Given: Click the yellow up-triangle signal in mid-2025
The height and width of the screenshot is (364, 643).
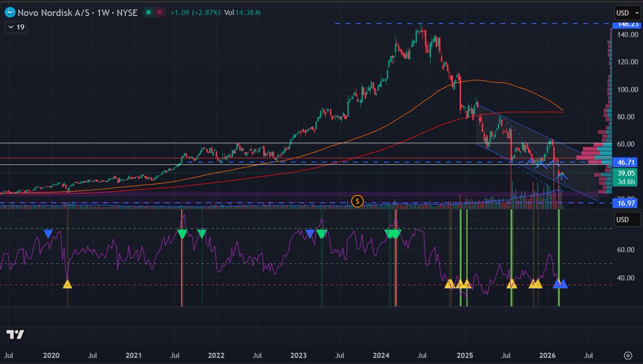Looking at the screenshot, I should point(512,284).
